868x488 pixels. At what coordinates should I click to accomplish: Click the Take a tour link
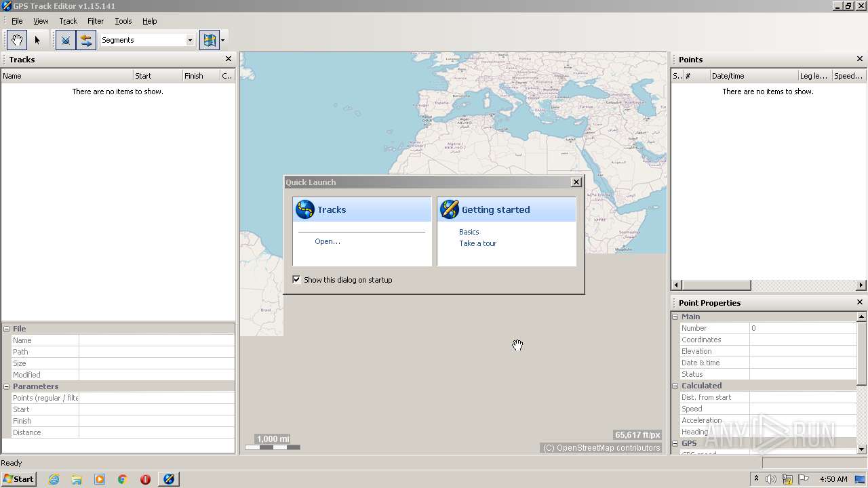pos(478,243)
